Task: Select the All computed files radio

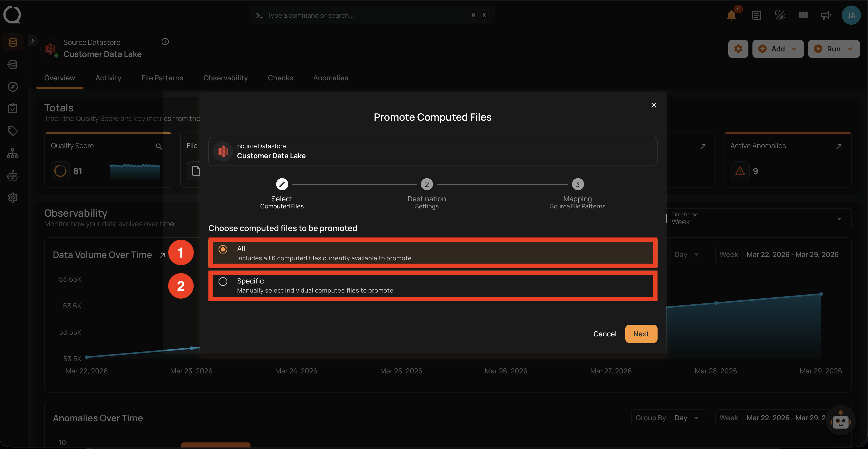Action: pos(223,249)
